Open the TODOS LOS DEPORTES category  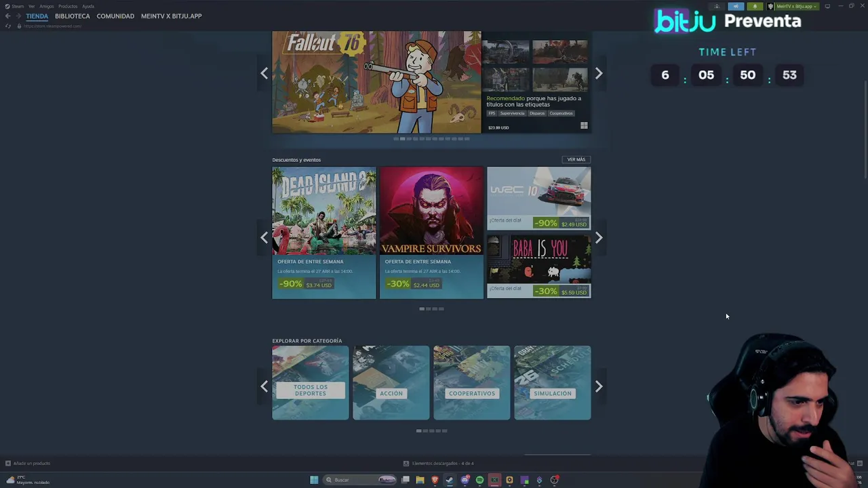pyautogui.click(x=311, y=383)
